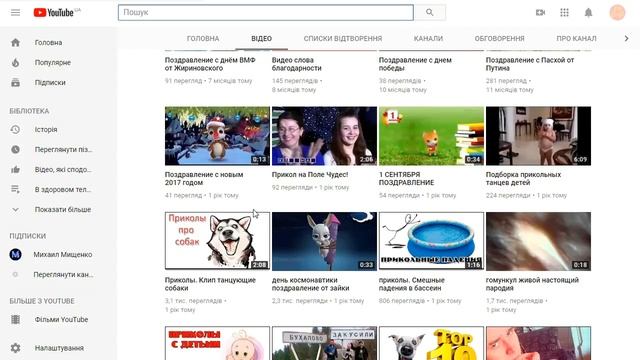Open the Бухалово road sign thumbnail
Screen dimensions: 640x360
(x=324, y=343)
